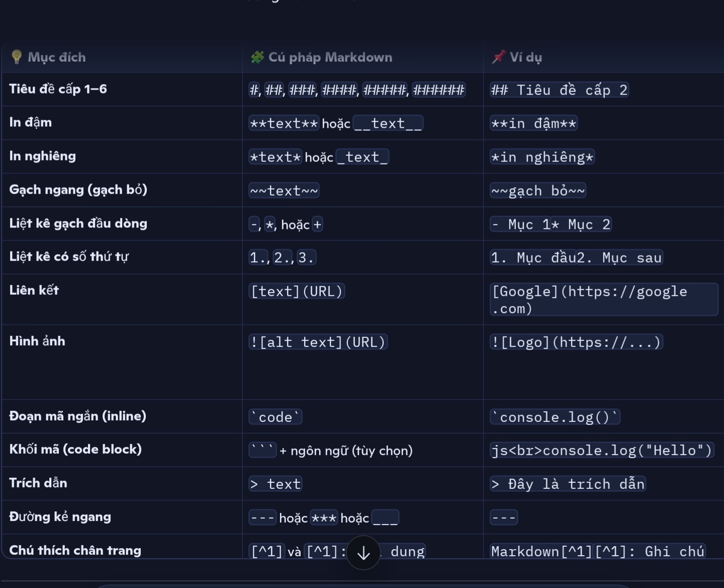Click the ![Logo](https://...) example code
The width and height of the screenshot is (724, 588).
click(576, 342)
